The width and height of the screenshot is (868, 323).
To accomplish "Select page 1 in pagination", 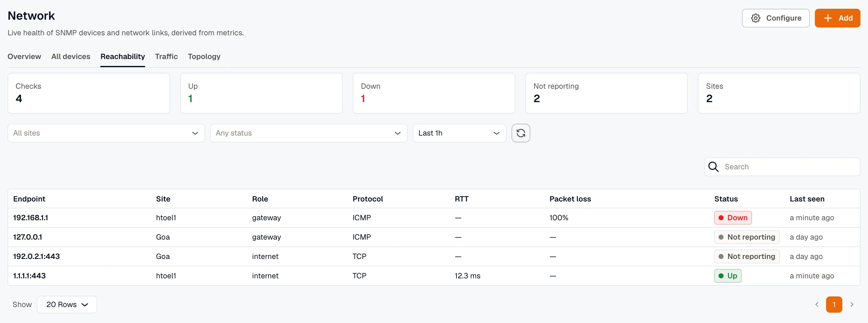I will point(834,305).
